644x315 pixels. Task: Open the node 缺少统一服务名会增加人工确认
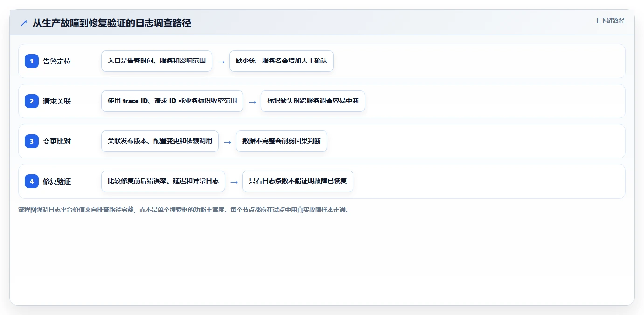coord(282,61)
